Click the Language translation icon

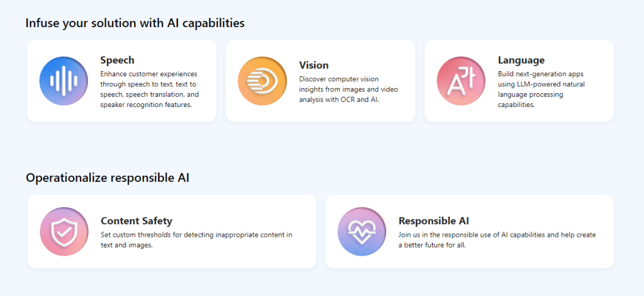461,81
